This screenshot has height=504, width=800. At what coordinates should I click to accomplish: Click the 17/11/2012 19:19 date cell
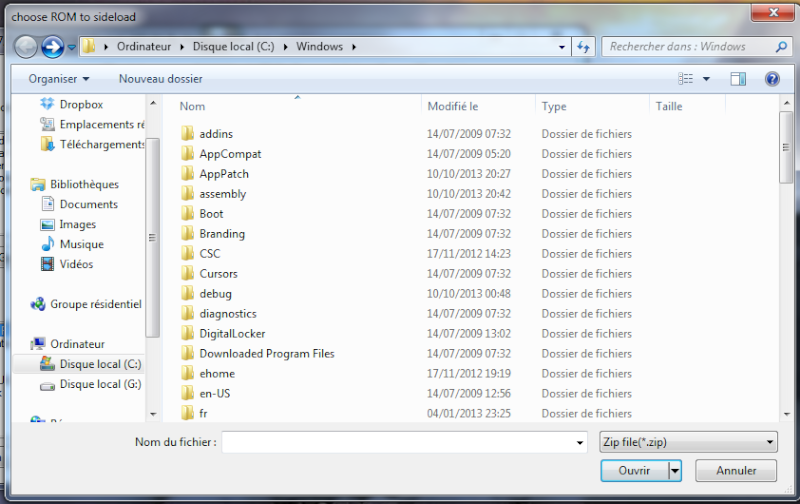[469, 373]
